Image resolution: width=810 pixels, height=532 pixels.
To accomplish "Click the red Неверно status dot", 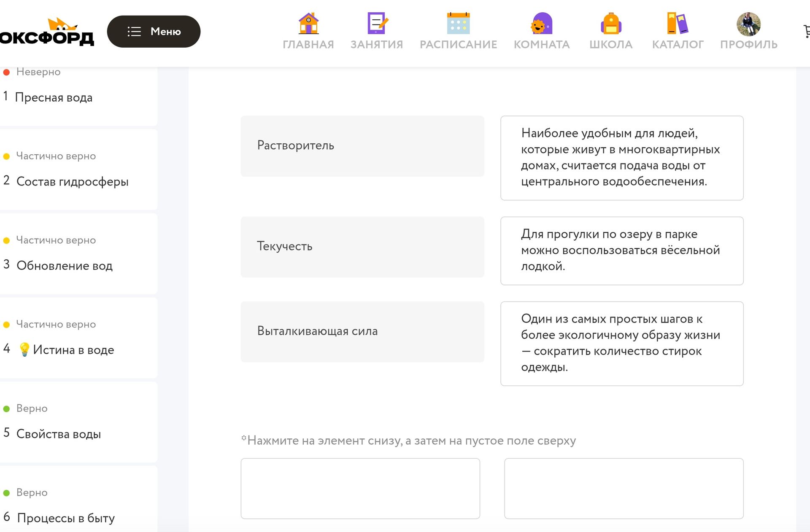I will coord(6,72).
